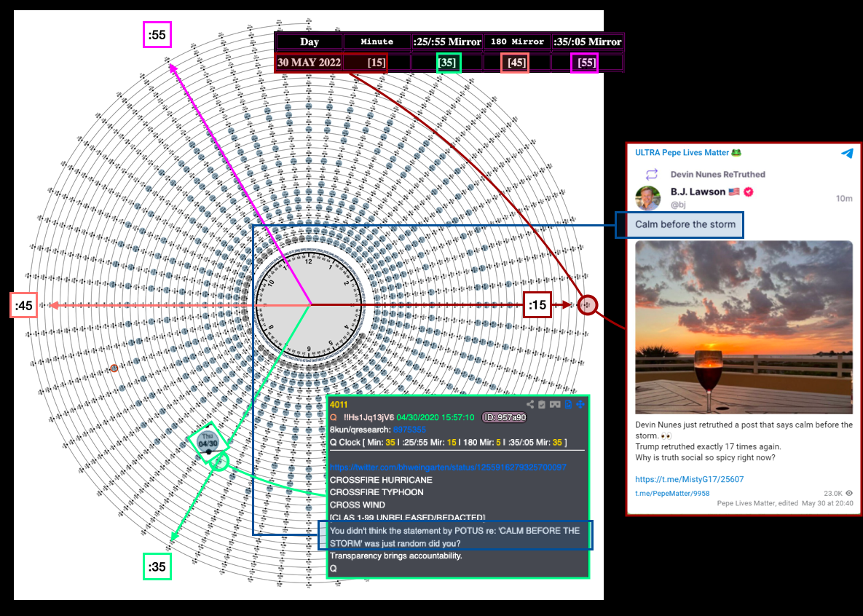Click the Thu 04/30 clock node
Screen dimensions: 863x616
tap(208, 441)
